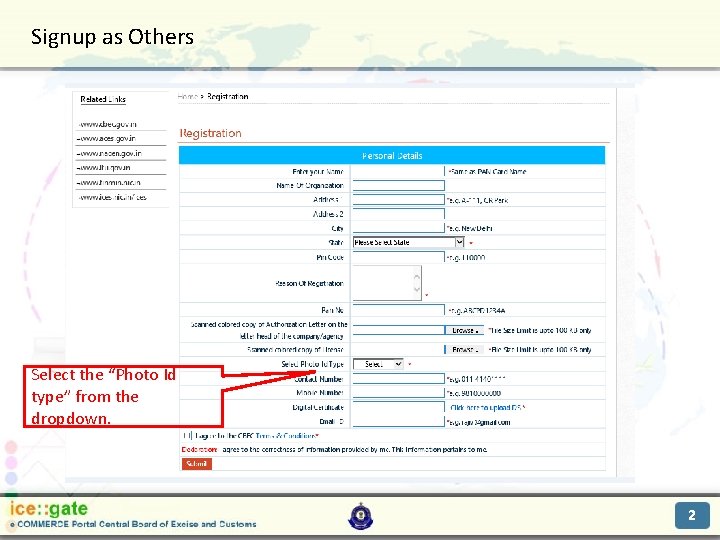This screenshot has width=720, height=540.
Task: Open the www.cbec.gov.in related link
Action: [x=107, y=124]
